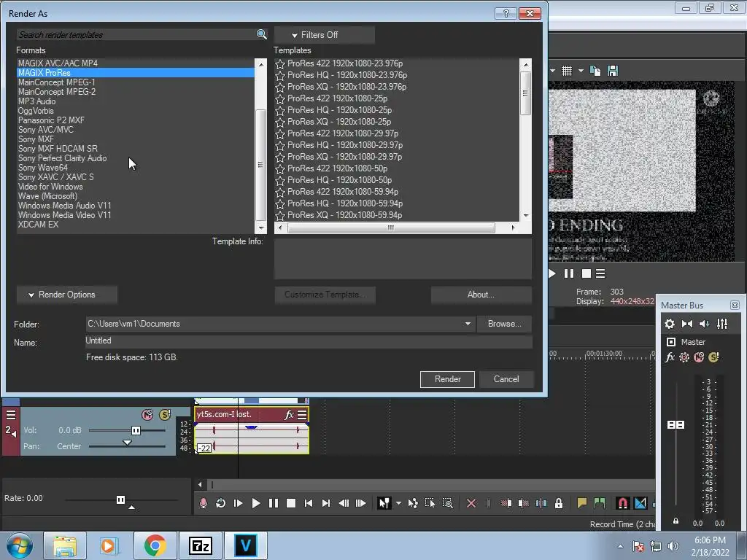This screenshot has height=560, width=747.
Task: Click the red Delete X icon
Action: click(471, 503)
